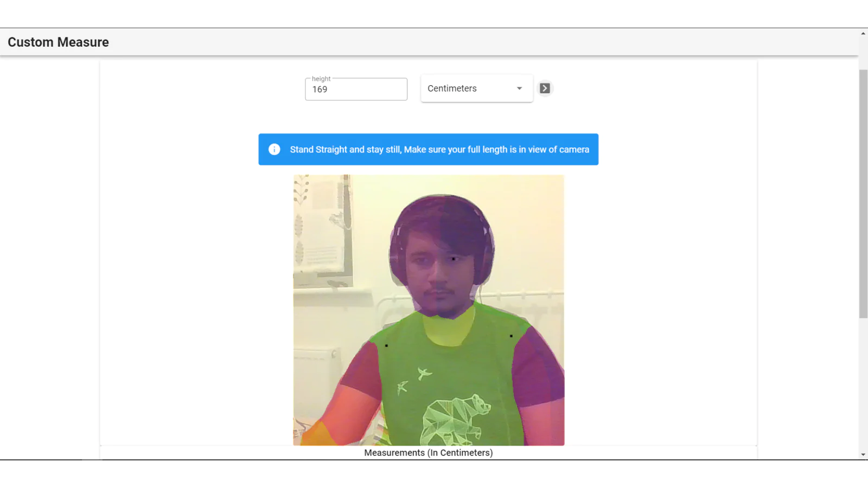The height and width of the screenshot is (488, 868).
Task: Click the page vertical scrollbar thumb
Action: click(x=863, y=194)
